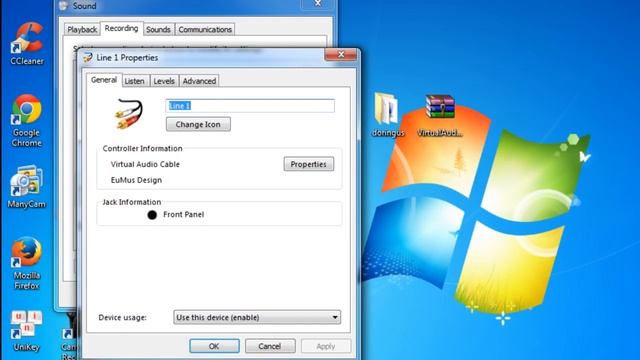Click the Line 1 device name field

[250, 106]
